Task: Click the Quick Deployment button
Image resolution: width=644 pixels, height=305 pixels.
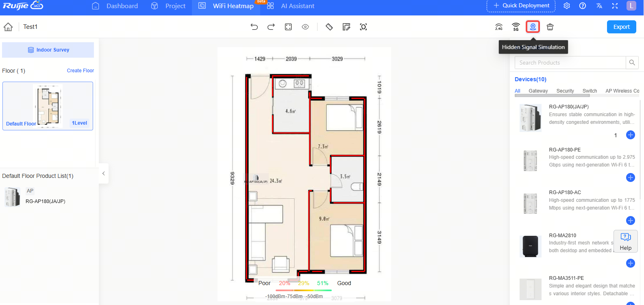Action: click(x=521, y=6)
